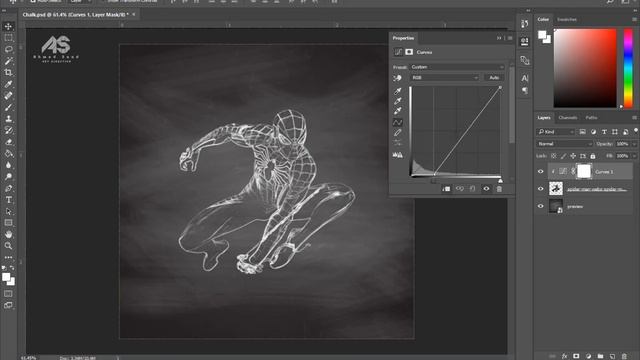Viewport: 640px width, 360px height.
Task: Select the Path Selection tool
Action: click(x=8, y=211)
